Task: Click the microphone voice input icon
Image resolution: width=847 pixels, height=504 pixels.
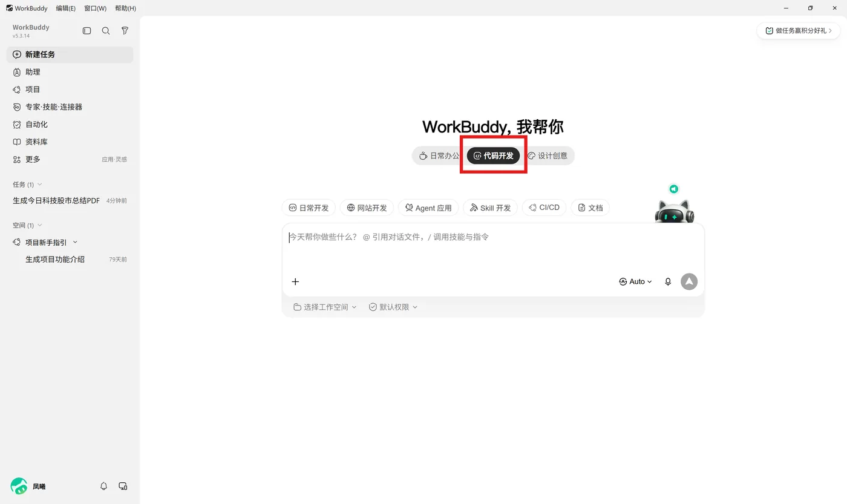Action: tap(668, 281)
